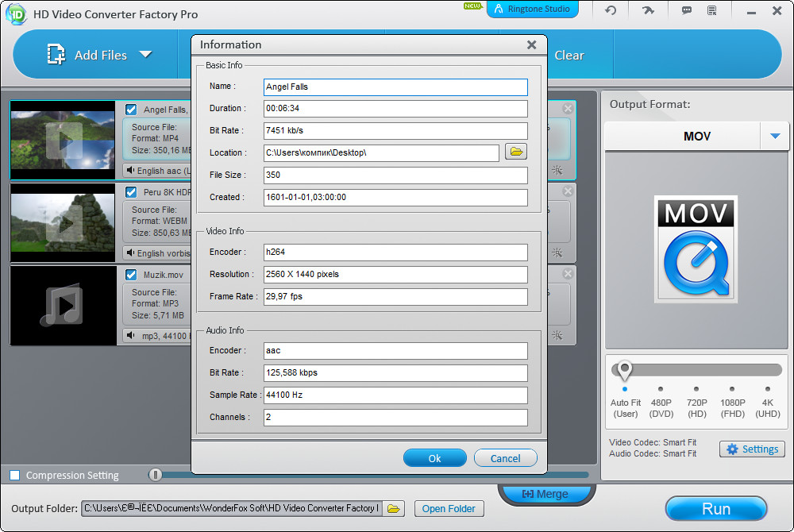Viewport: 794px width, 532px height.
Task: Open effects icon for Muzik.mov row
Action: pyautogui.click(x=557, y=335)
